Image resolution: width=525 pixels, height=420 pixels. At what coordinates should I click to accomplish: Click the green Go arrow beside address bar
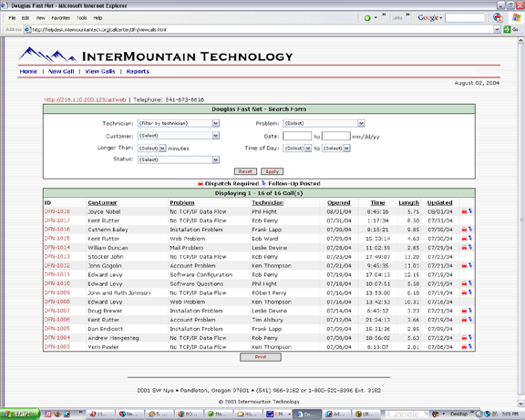pos(507,29)
